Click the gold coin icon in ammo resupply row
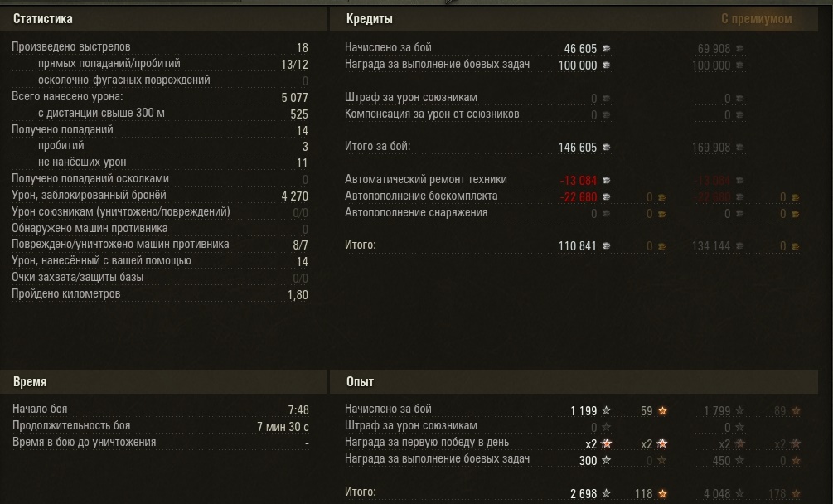 tap(662, 196)
